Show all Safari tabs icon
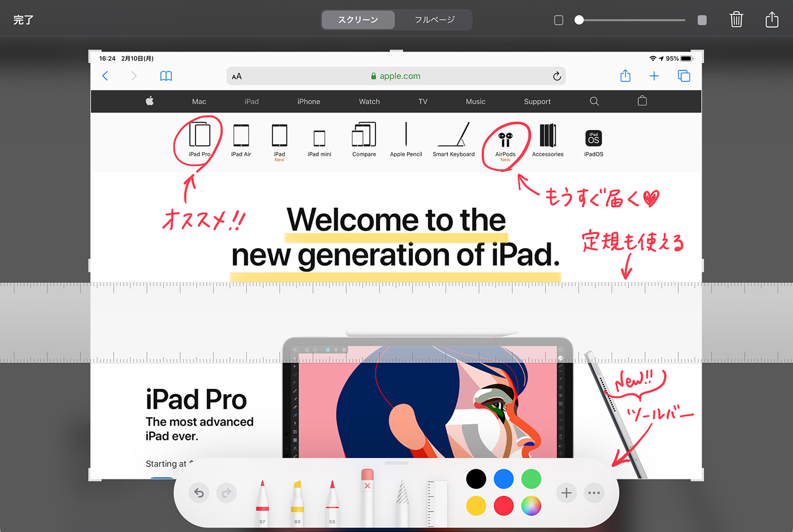 coord(684,76)
